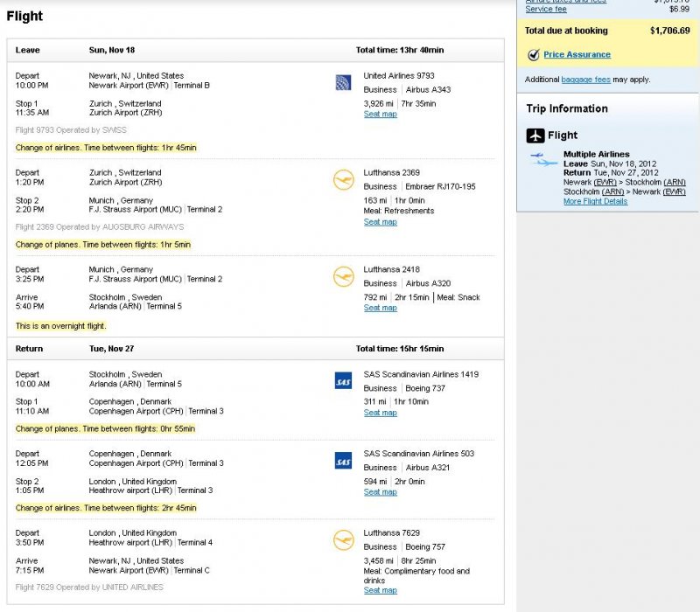Click the SAS logo for flight 503
Viewport: 700px width, 612px height.
point(343,461)
